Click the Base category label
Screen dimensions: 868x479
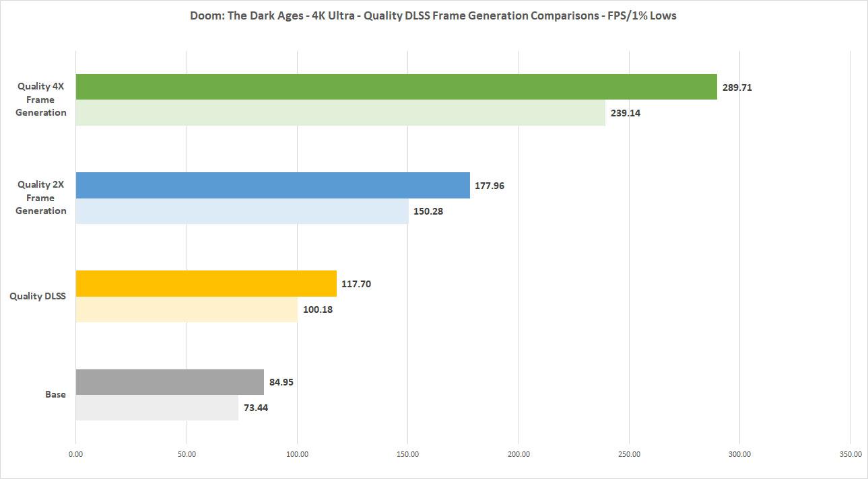click(56, 394)
